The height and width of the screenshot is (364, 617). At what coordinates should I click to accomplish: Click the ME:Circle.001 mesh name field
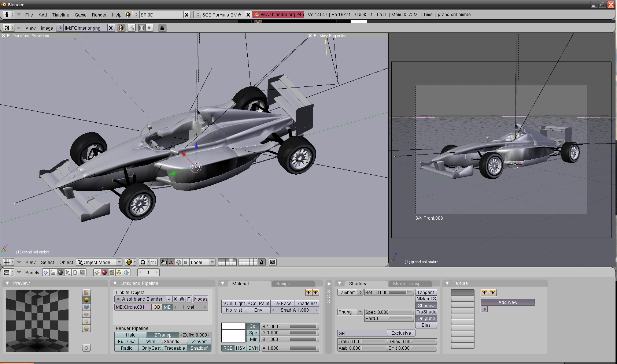coord(133,307)
